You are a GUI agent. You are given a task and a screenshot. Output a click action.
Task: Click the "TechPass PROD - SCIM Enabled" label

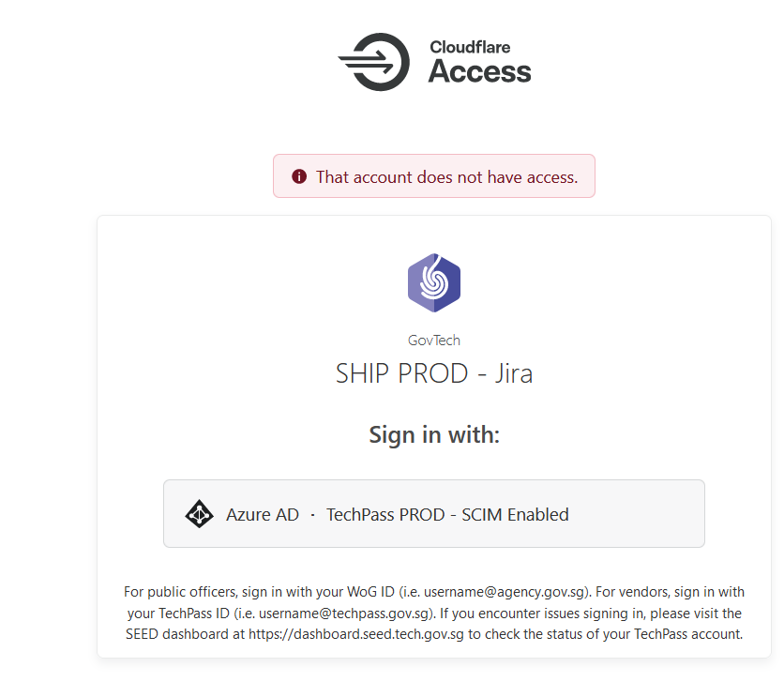447,514
